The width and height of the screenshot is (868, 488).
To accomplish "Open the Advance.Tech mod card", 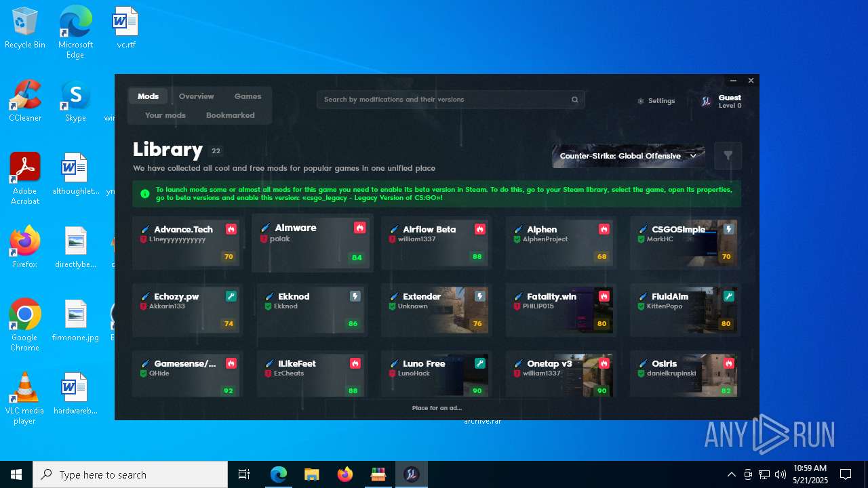I will pyautogui.click(x=187, y=243).
